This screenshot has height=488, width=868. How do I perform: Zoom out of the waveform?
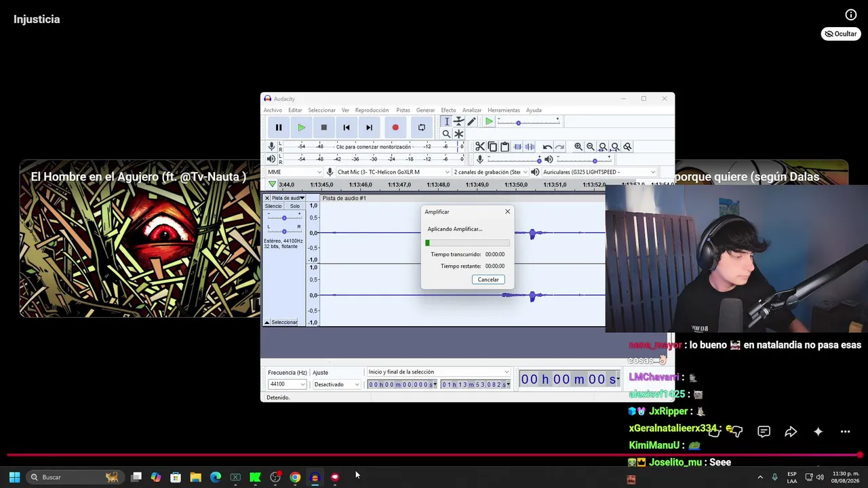click(x=591, y=146)
